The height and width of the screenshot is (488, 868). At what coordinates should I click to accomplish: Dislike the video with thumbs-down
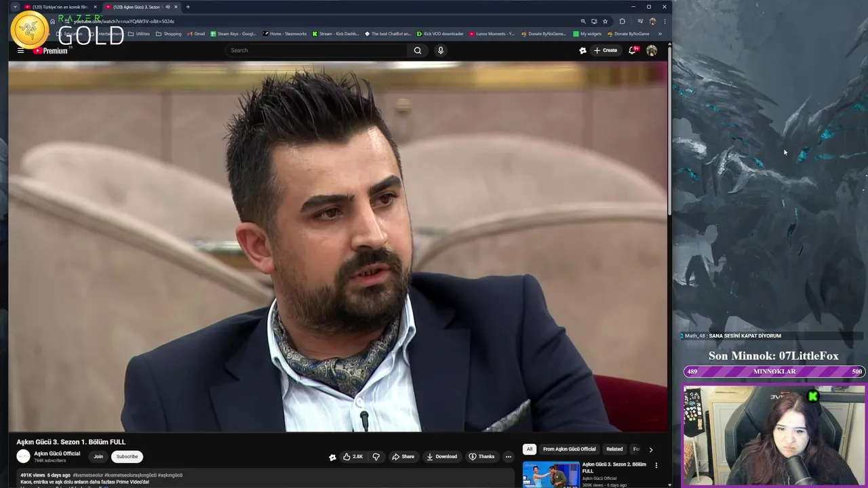coord(376,457)
